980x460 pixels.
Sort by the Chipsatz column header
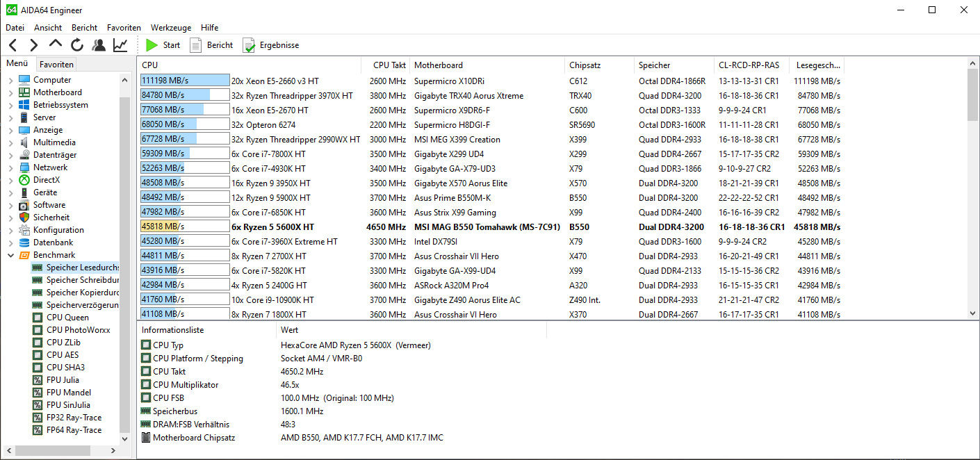600,65
